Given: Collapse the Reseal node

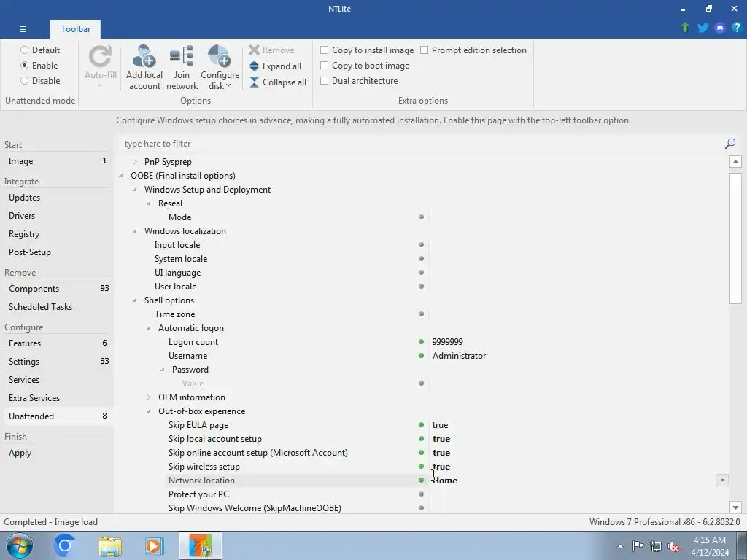Looking at the screenshot, I should pos(148,203).
